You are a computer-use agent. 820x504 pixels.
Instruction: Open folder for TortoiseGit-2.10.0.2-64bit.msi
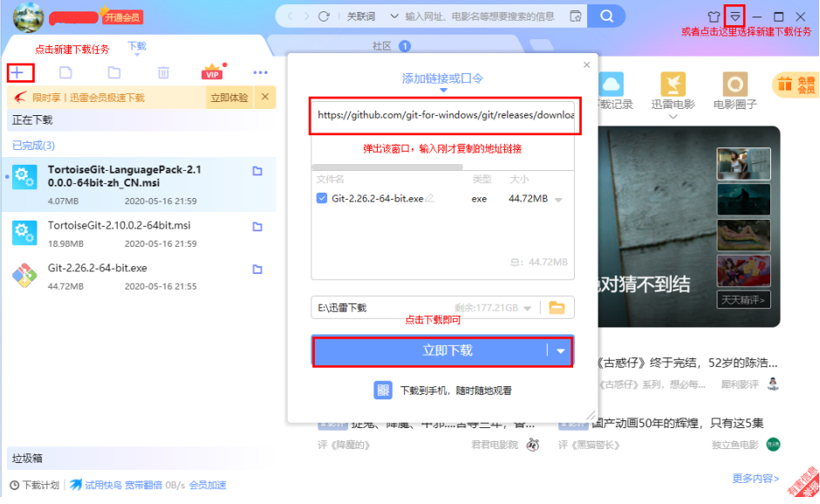(257, 227)
